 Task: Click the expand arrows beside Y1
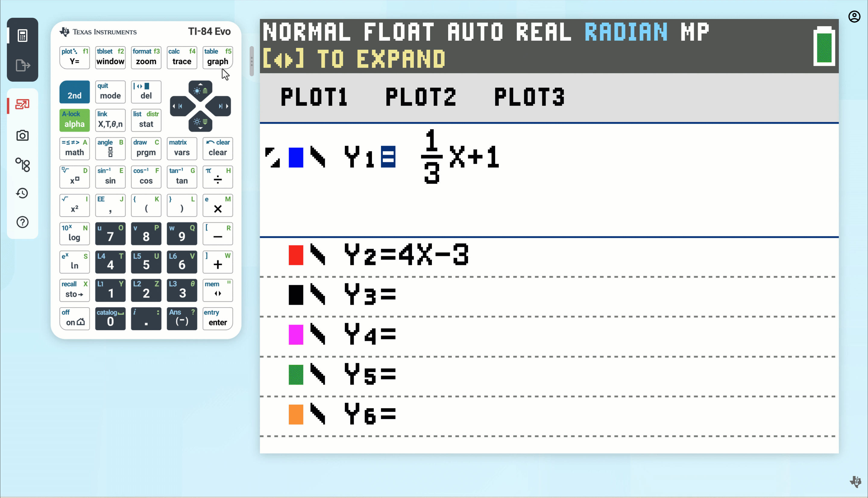click(x=272, y=157)
